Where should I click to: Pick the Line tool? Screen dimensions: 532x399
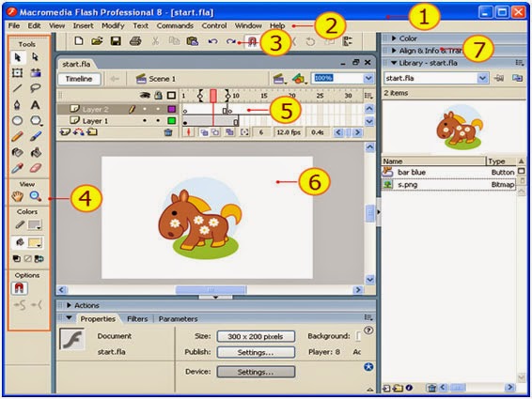tap(17, 88)
